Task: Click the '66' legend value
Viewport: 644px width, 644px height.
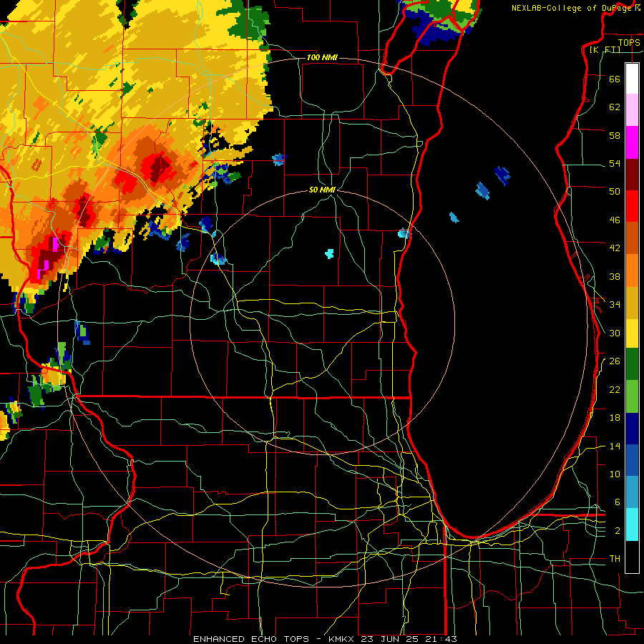Action: tap(615, 79)
